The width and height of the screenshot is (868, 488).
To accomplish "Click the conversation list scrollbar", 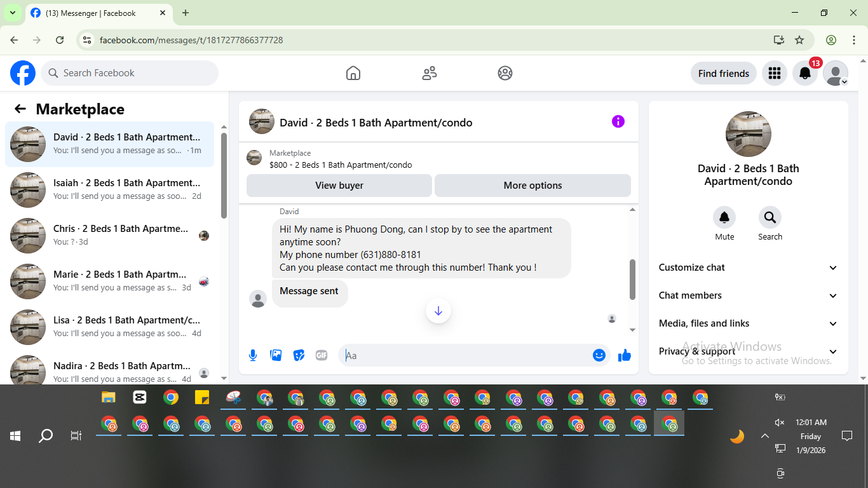I will [x=224, y=175].
